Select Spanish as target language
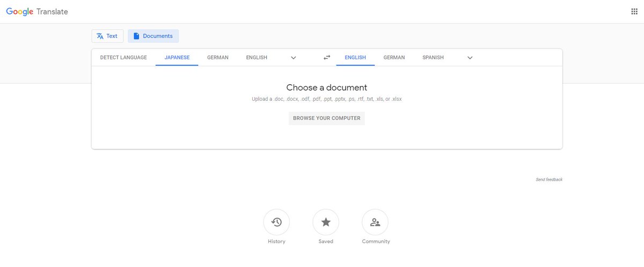644x267 pixels. (433, 57)
